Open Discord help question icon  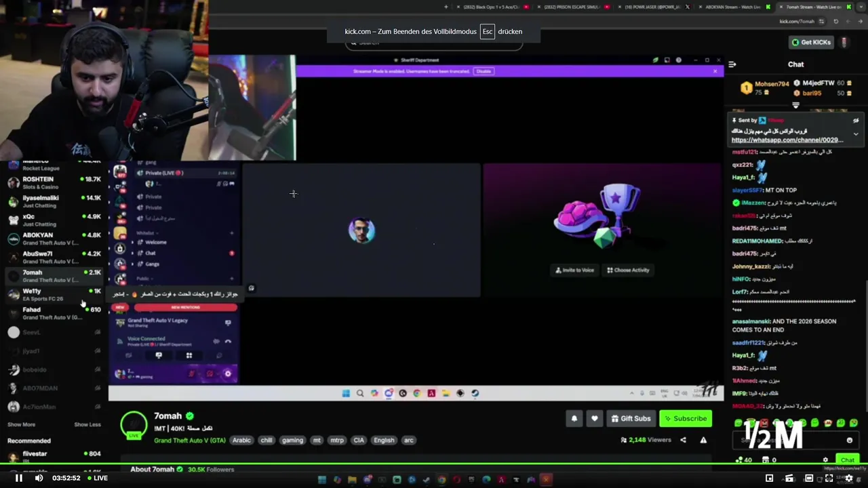pyautogui.click(x=678, y=60)
